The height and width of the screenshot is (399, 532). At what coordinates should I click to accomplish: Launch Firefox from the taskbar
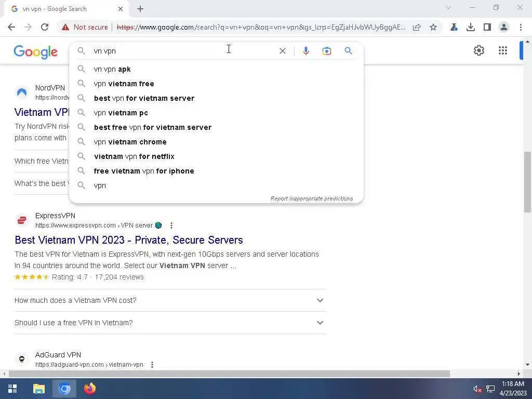(x=89, y=389)
